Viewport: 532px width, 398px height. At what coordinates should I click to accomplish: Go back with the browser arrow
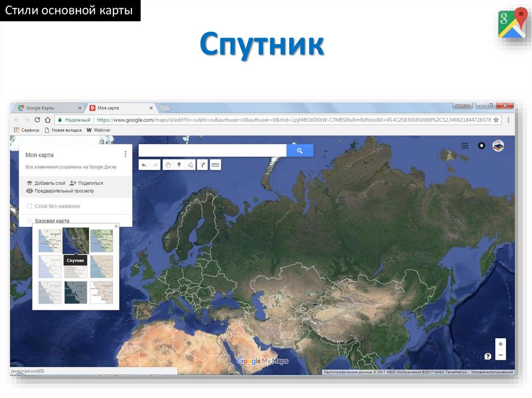[17, 120]
